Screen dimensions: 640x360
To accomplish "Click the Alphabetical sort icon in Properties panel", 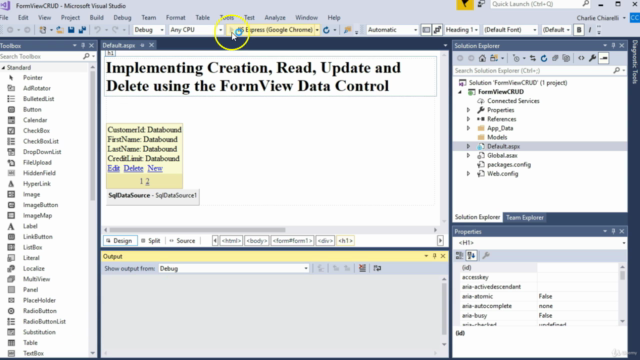I will point(471,256).
